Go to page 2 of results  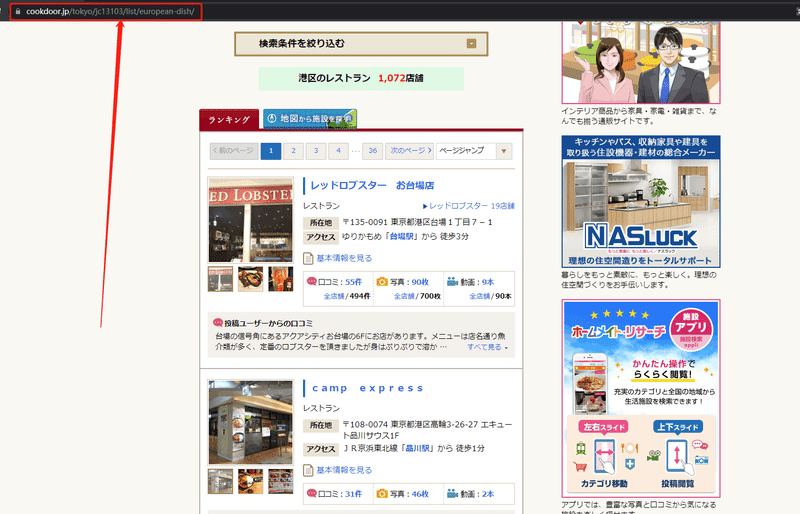[x=293, y=151]
